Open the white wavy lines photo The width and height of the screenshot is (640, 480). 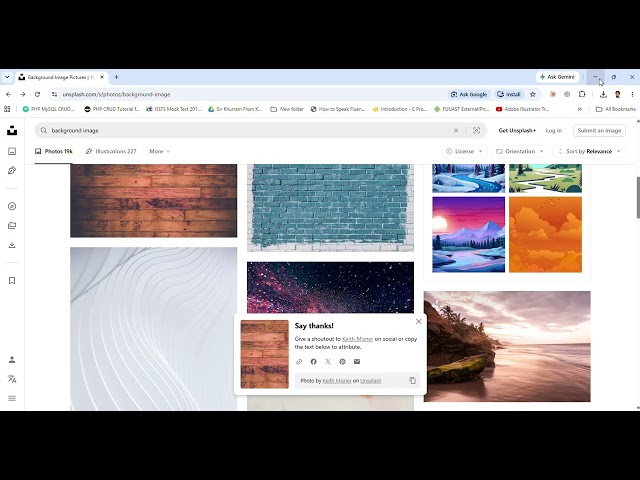(153, 329)
